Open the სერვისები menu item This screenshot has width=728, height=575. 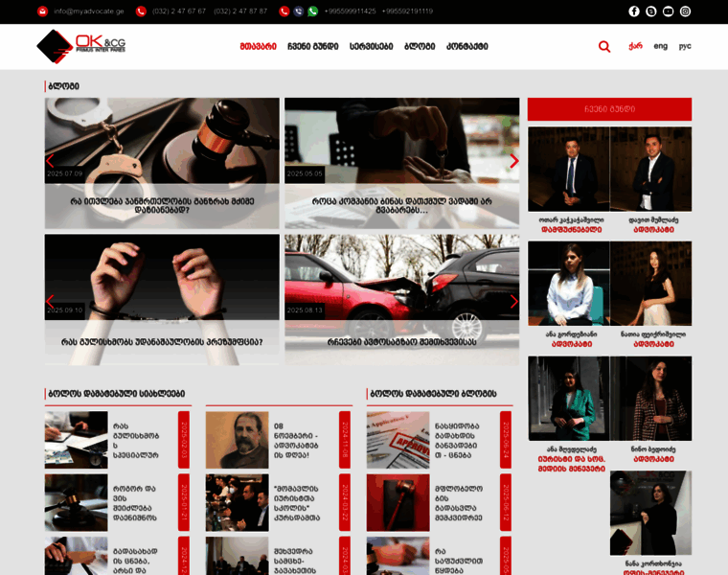(372, 46)
